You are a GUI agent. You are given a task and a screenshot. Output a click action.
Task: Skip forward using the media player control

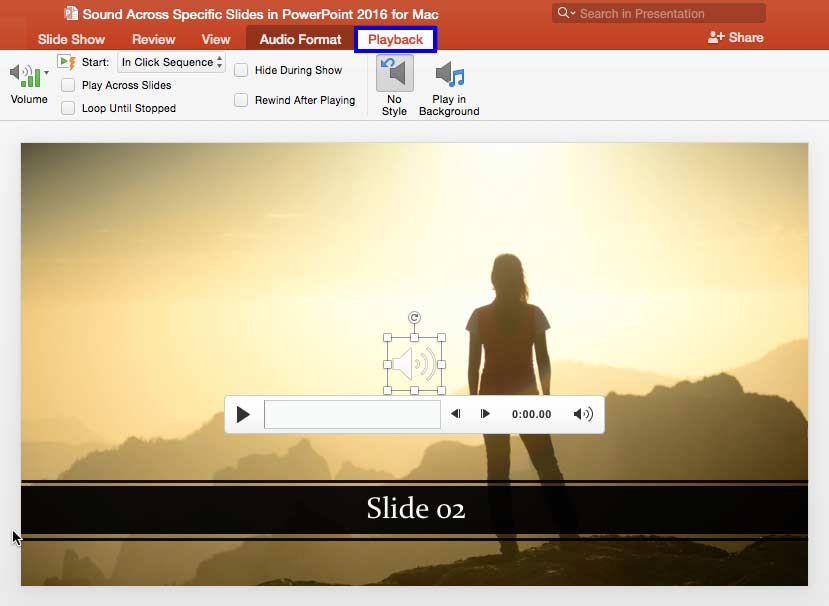pyautogui.click(x=486, y=413)
